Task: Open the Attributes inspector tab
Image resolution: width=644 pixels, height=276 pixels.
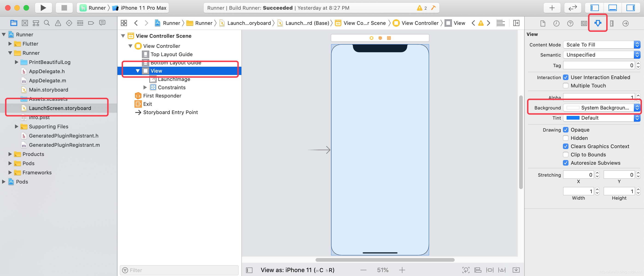Action: click(x=597, y=23)
